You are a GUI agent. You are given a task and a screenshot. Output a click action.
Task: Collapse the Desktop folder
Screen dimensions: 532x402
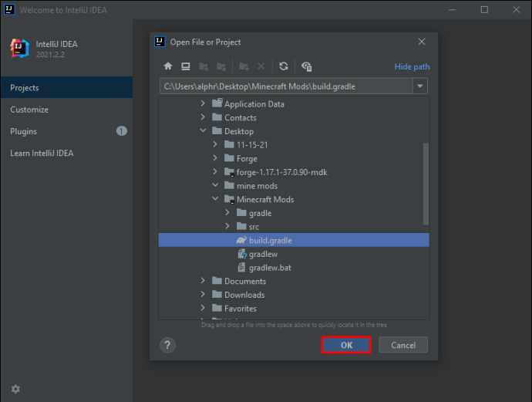click(203, 130)
